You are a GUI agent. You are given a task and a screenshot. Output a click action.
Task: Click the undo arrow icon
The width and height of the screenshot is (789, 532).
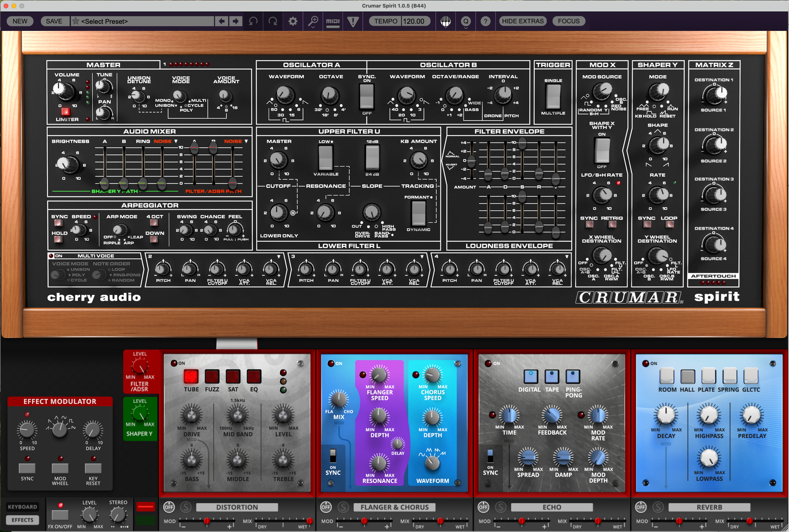(253, 21)
